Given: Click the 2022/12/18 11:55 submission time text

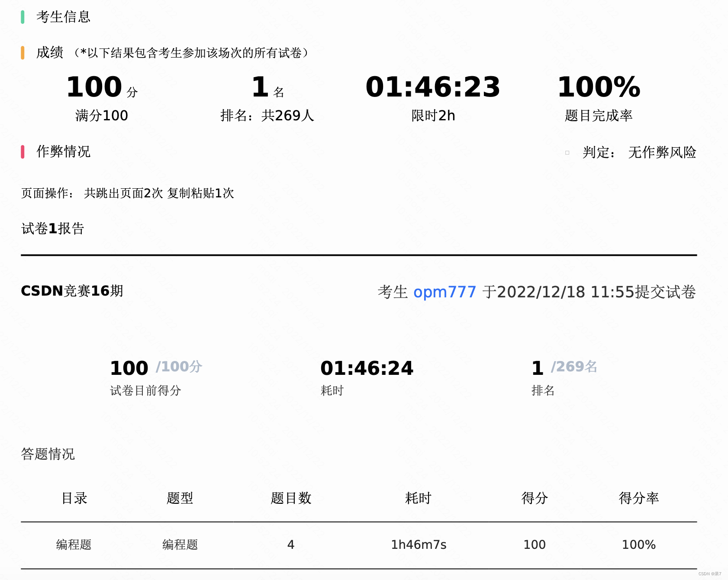Looking at the screenshot, I should coord(566,292).
